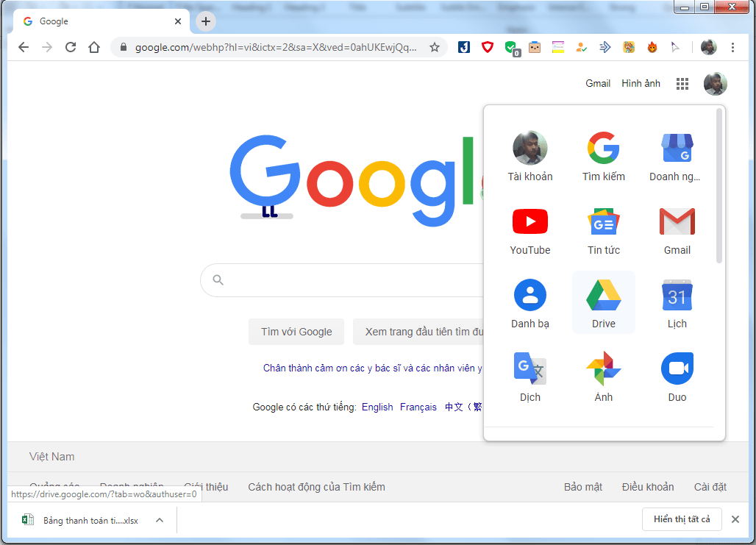Screen dimensions: 756x545
Task: Switch Google language to English
Action: coord(377,407)
